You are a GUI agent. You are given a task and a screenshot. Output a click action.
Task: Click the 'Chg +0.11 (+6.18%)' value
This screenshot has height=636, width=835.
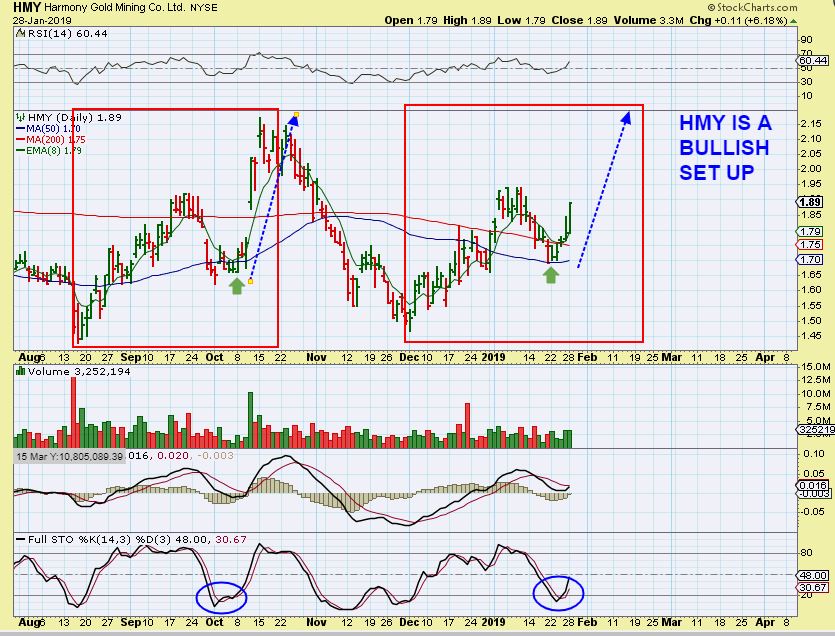pos(738,20)
